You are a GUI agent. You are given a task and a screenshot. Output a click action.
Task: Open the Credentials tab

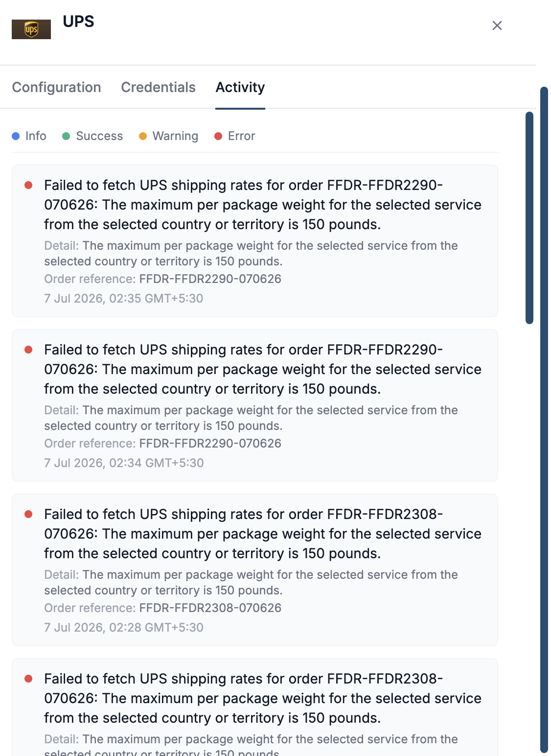158,87
